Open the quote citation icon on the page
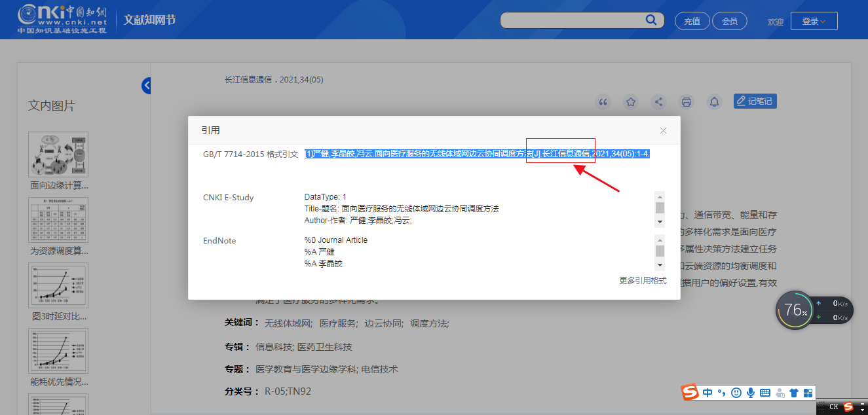The width and height of the screenshot is (868, 415). (603, 101)
